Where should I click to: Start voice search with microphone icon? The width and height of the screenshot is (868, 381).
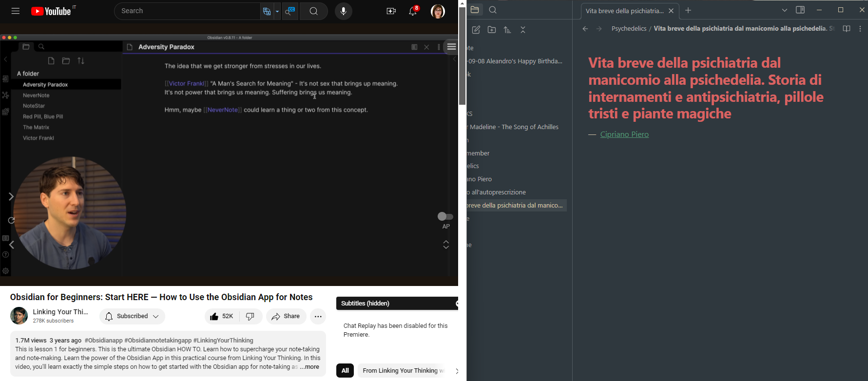(x=344, y=11)
